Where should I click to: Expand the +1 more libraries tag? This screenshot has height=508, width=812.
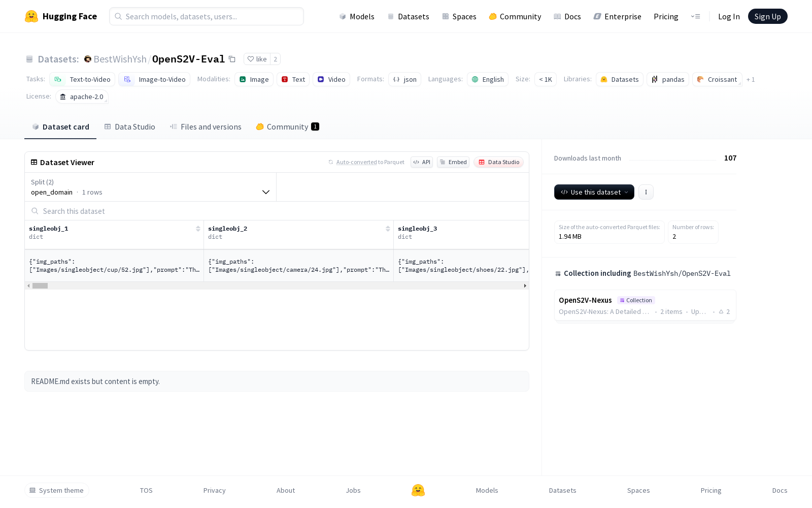pos(751,79)
